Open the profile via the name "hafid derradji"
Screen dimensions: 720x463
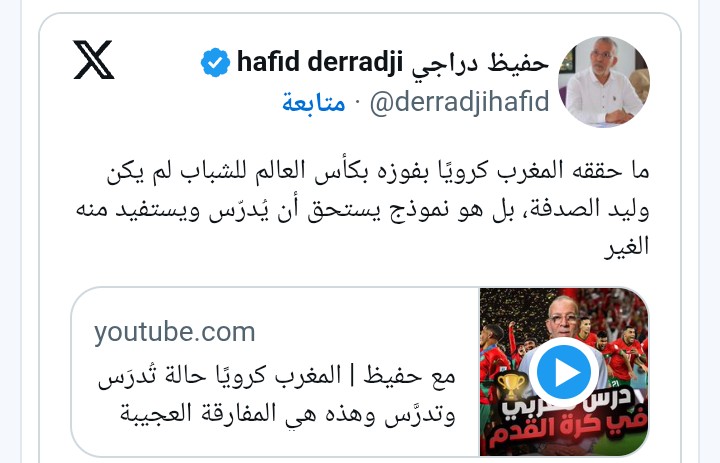pos(320,62)
